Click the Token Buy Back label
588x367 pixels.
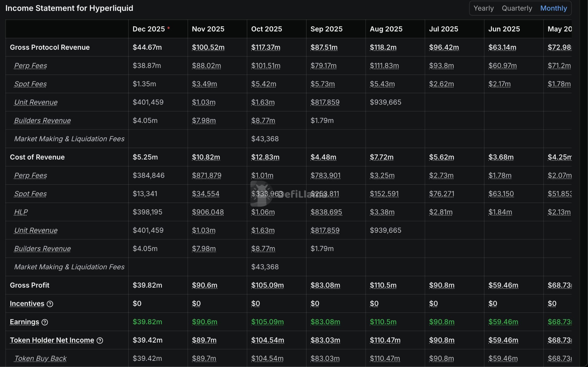click(x=41, y=358)
